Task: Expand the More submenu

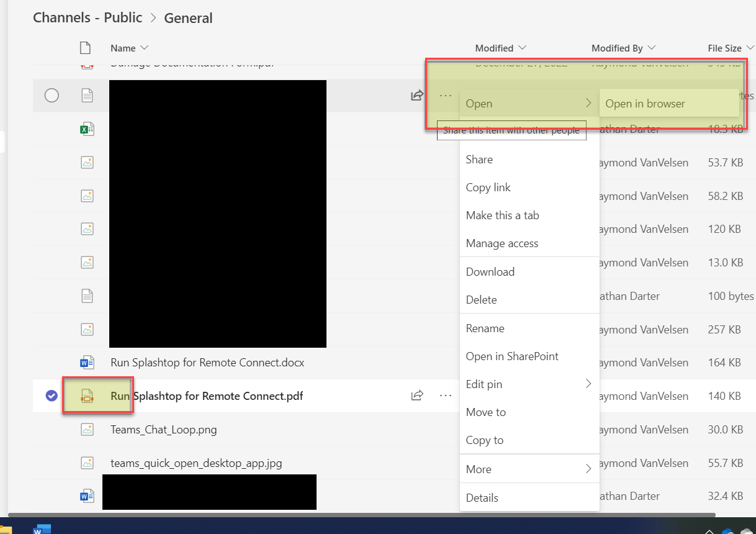Action: [588, 469]
